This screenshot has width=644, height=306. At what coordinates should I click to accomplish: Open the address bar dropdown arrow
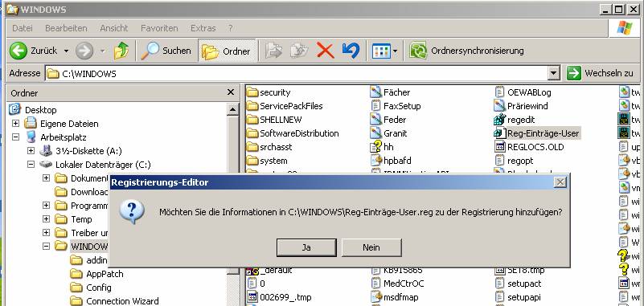pos(554,74)
